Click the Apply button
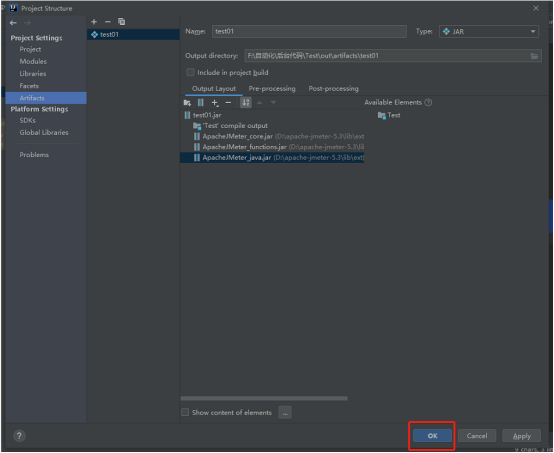Viewport: 554px width, 453px height. pyautogui.click(x=521, y=436)
